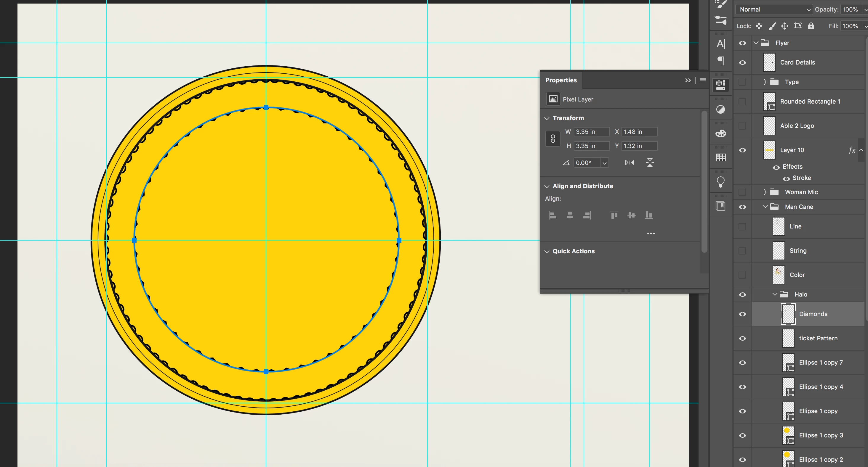Collapse the Transform section
The width and height of the screenshot is (868, 467).
pyautogui.click(x=547, y=118)
